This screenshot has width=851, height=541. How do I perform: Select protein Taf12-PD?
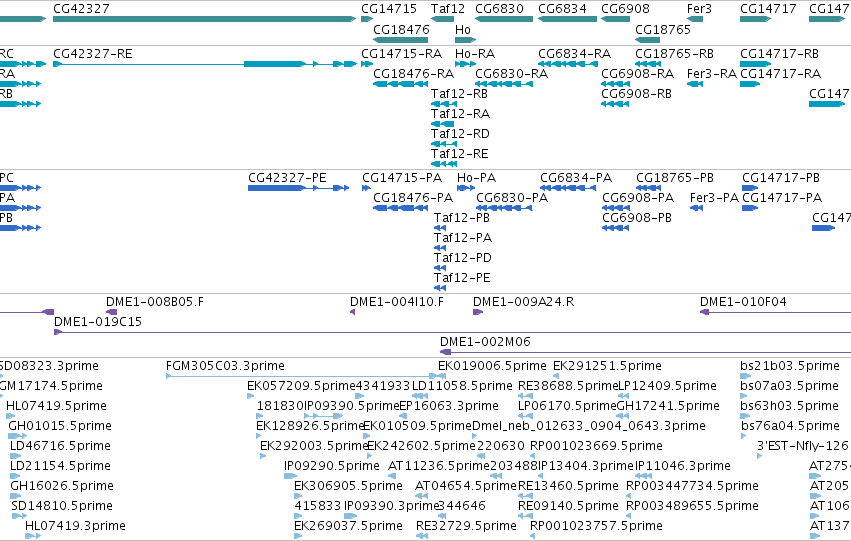[440, 268]
